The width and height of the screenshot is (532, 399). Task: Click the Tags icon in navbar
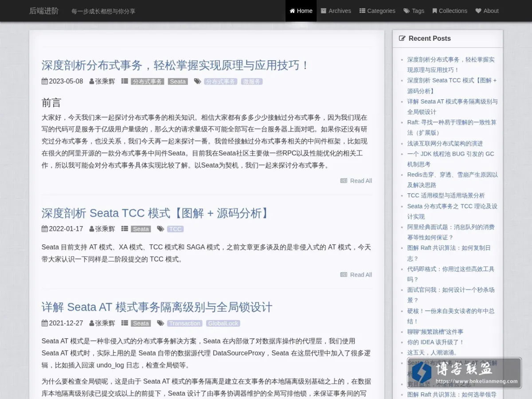[407, 11]
